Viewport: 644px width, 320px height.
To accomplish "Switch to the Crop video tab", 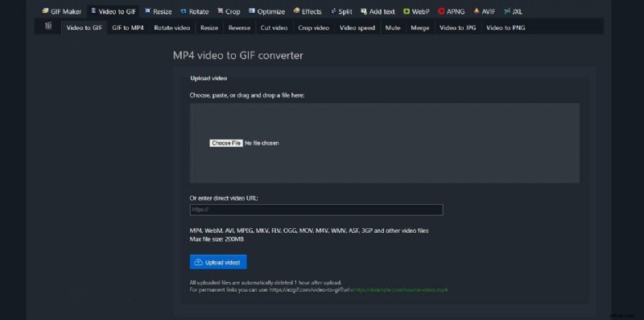I will [x=314, y=28].
